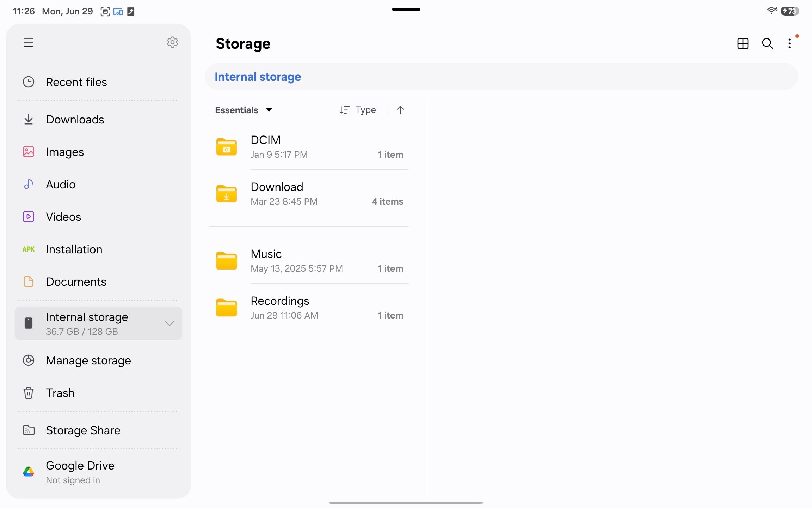Expand the Essentials filter dropdown
Image resolution: width=812 pixels, height=508 pixels.
(x=244, y=110)
